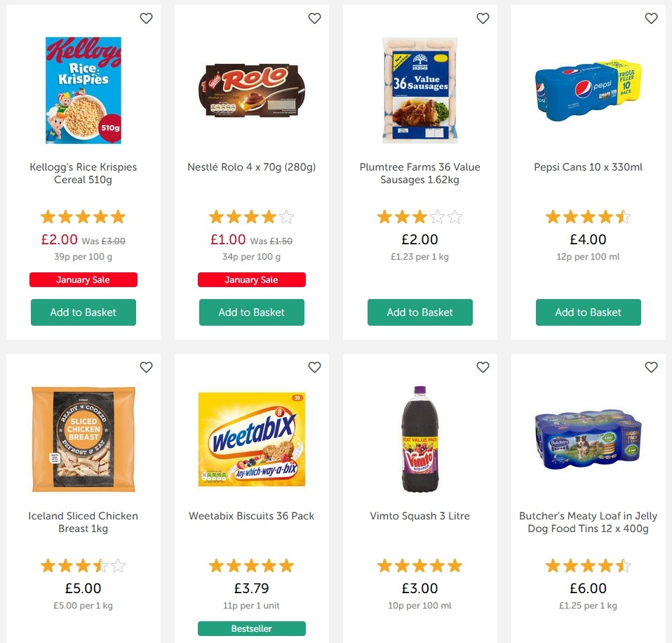Open the Bestseller badge under Weetabix
Image resolution: width=672 pixels, height=643 pixels.
coord(251,628)
